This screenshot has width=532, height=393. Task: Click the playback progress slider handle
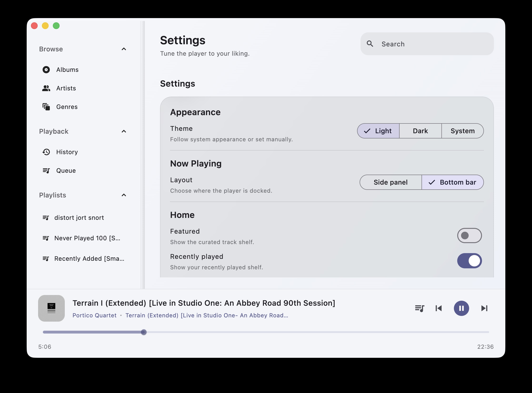(144, 332)
